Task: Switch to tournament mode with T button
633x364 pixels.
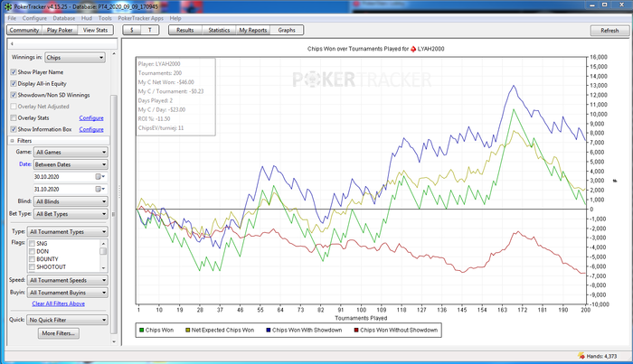Action: [150, 30]
